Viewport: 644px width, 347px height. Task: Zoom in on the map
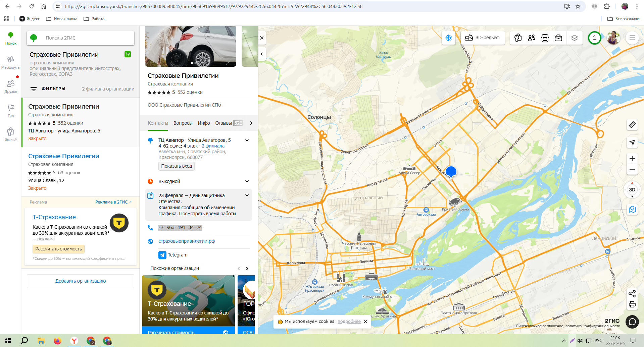click(x=632, y=159)
